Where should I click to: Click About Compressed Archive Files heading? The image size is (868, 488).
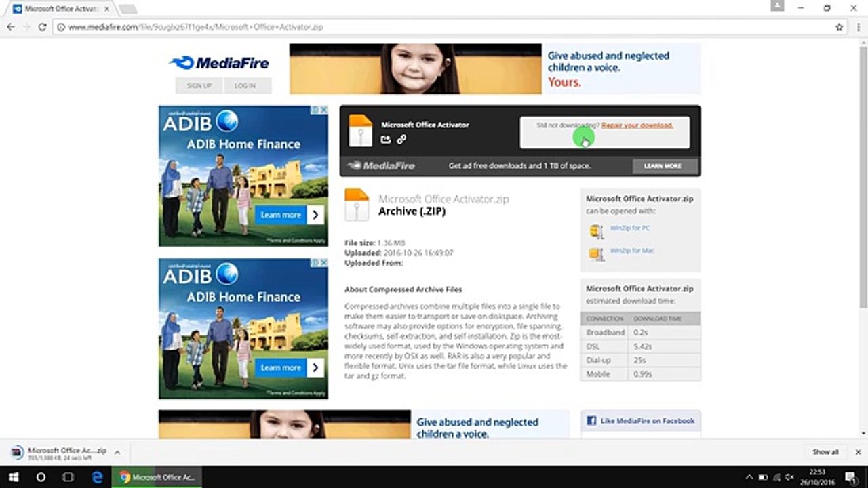tap(403, 289)
